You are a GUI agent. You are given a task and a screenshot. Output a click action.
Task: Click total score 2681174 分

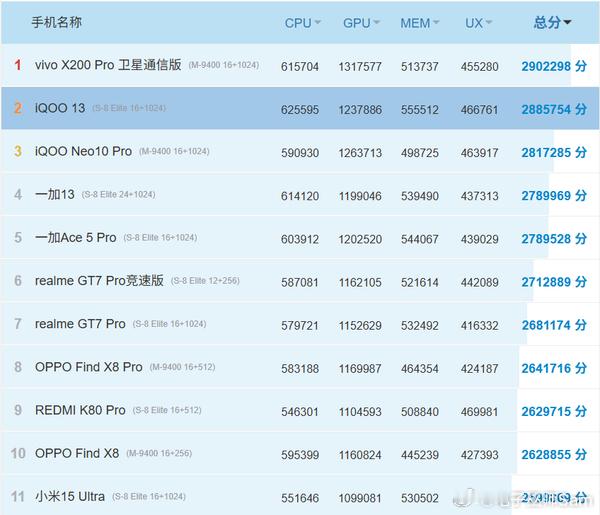[x=554, y=325]
